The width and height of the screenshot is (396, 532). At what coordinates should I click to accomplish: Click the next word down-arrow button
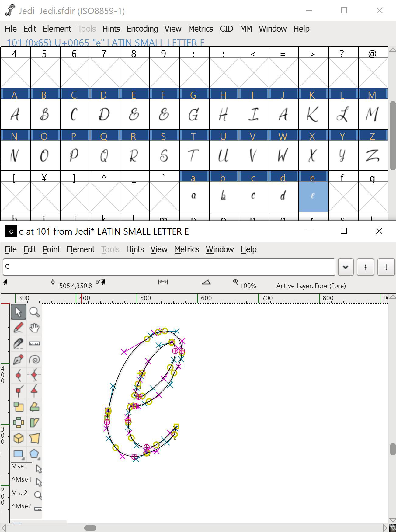coord(386,267)
